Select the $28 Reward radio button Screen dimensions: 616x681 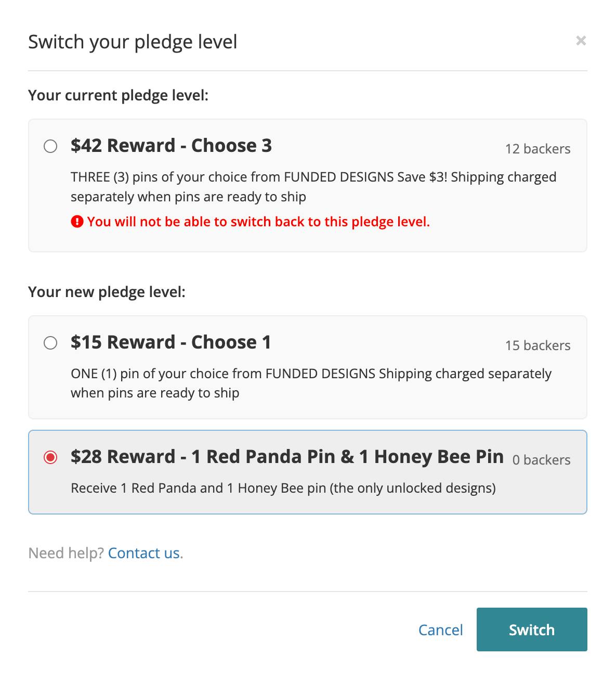[50, 457]
